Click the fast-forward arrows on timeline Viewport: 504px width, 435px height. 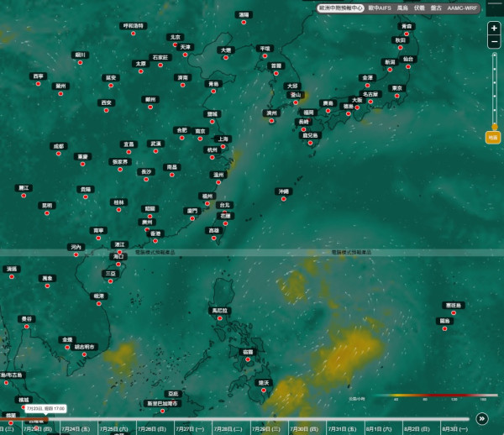(482, 418)
